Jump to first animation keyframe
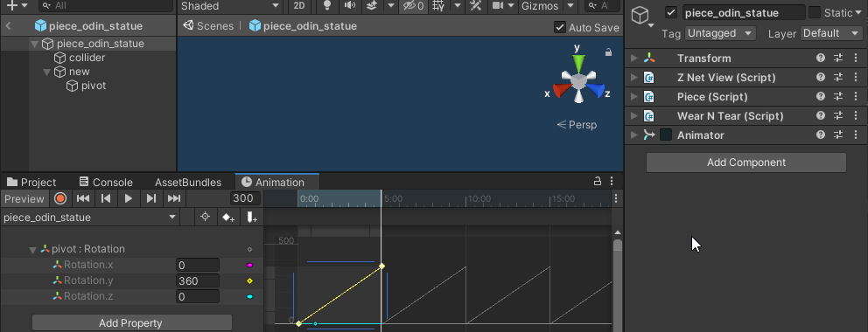Viewport: 868px width, 332px height. [83, 198]
